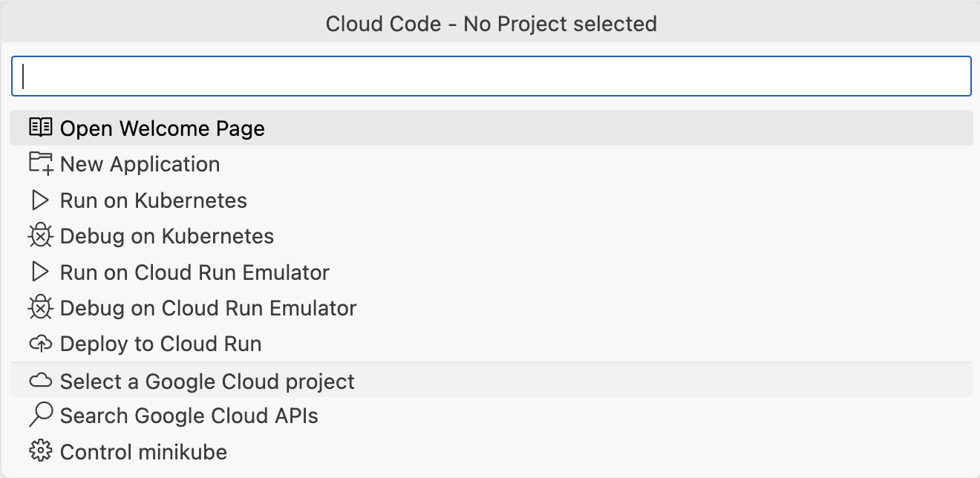Deploy to Cloud Run via the command entry

click(x=161, y=344)
